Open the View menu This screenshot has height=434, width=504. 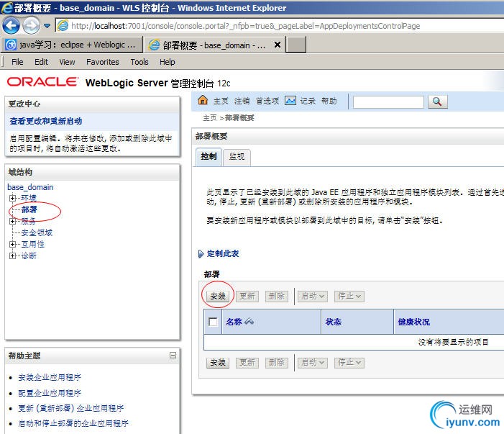click(67, 62)
